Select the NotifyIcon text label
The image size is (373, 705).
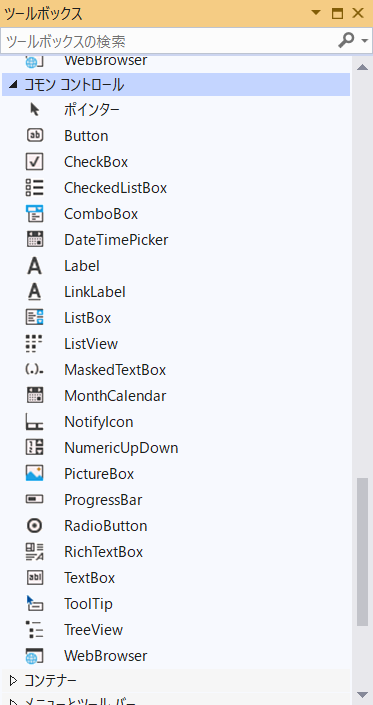click(x=99, y=422)
